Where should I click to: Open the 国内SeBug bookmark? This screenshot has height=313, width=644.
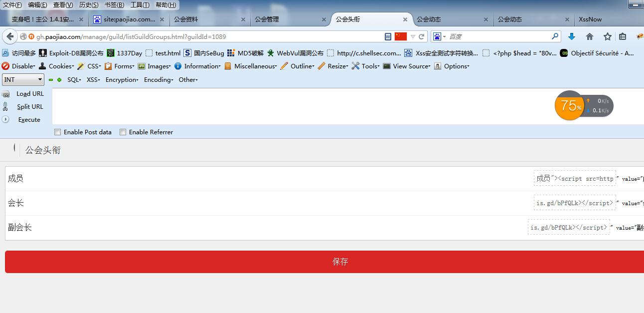tap(204, 53)
